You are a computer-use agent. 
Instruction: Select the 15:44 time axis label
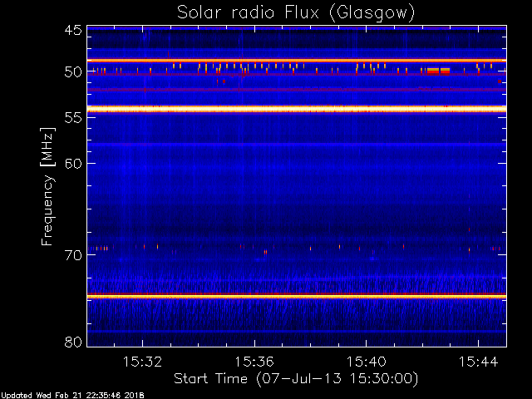[x=479, y=362]
